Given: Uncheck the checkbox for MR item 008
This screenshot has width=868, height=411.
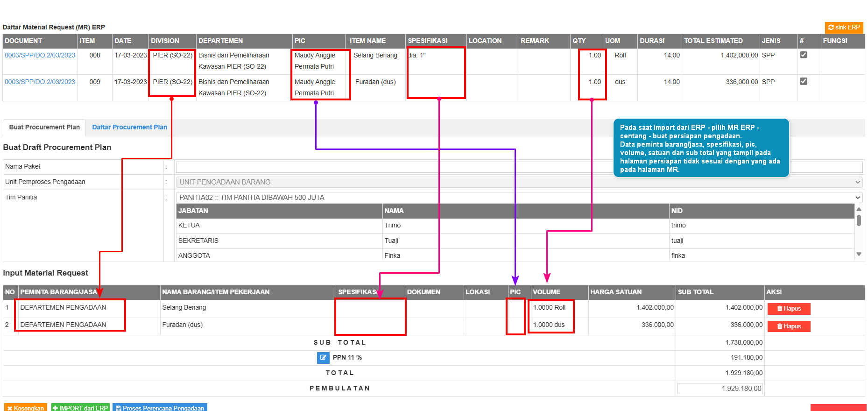Looking at the screenshot, I should pyautogui.click(x=803, y=55).
